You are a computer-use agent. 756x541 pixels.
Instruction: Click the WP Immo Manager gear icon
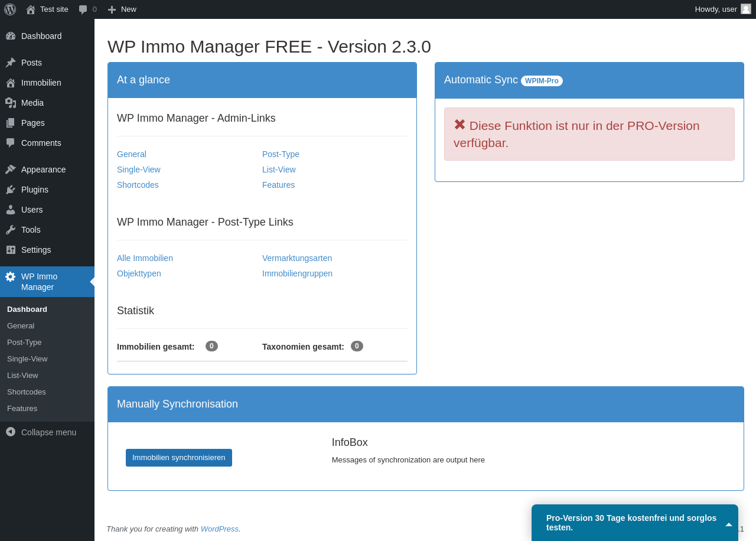coord(11,276)
